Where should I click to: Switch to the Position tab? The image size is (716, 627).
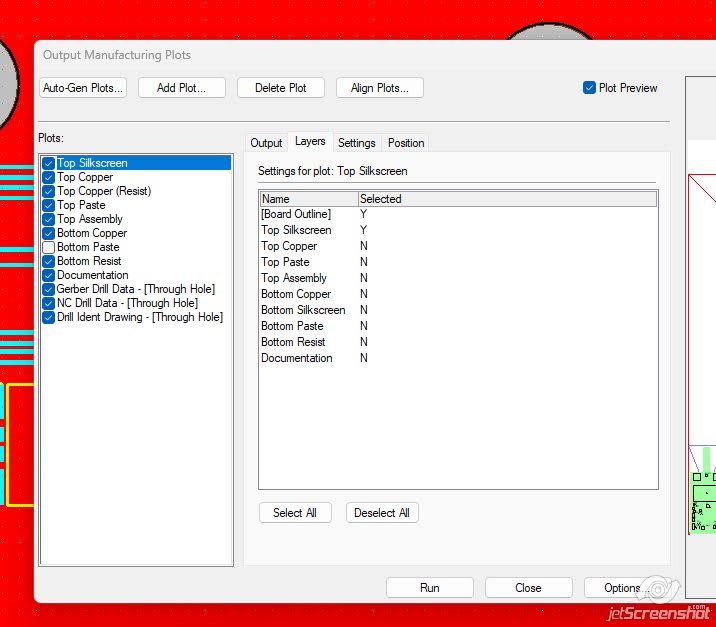click(x=406, y=143)
